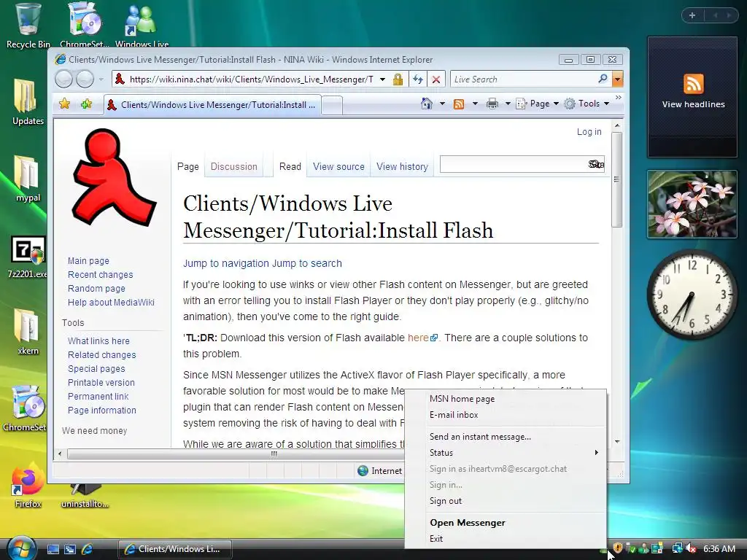Click the muted volume tray icon
Viewport: 747px width, 560px height.
(692, 548)
